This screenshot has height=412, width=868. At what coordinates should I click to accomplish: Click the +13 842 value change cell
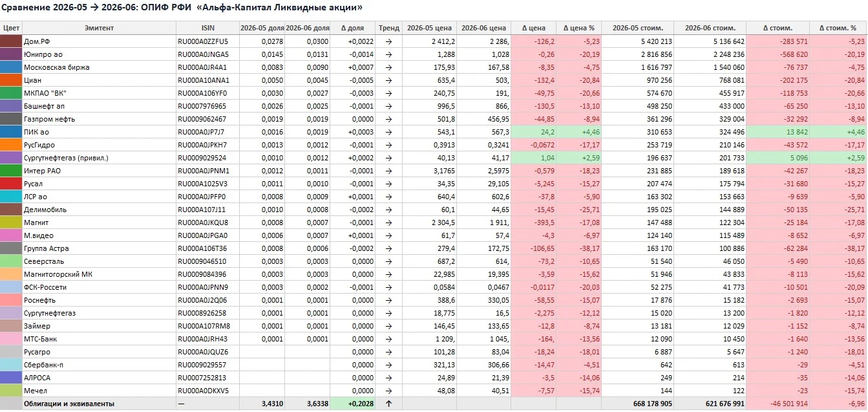tap(778, 132)
